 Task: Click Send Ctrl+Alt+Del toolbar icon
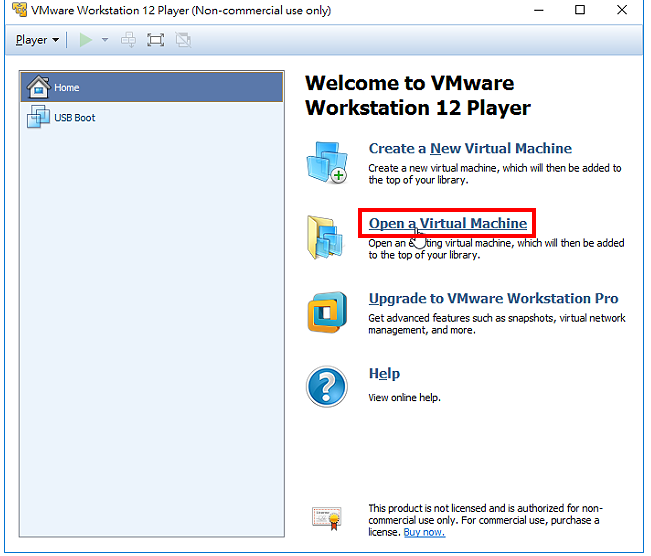click(128, 40)
